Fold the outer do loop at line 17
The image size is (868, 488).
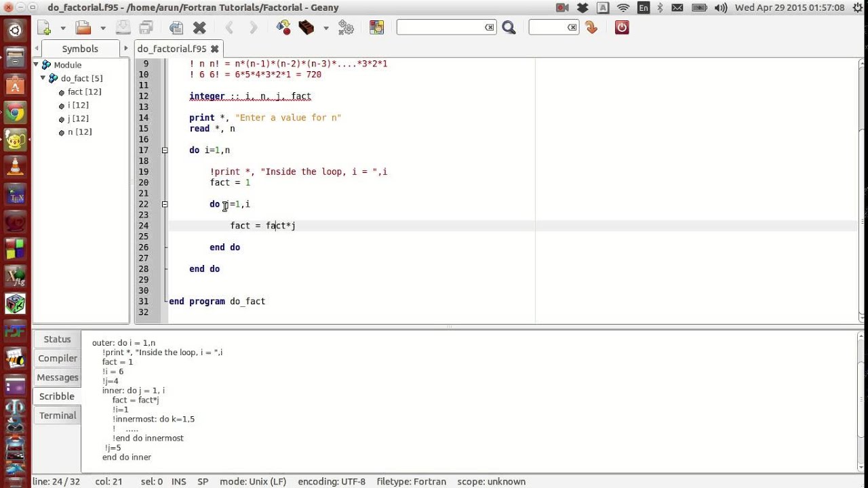(x=165, y=150)
